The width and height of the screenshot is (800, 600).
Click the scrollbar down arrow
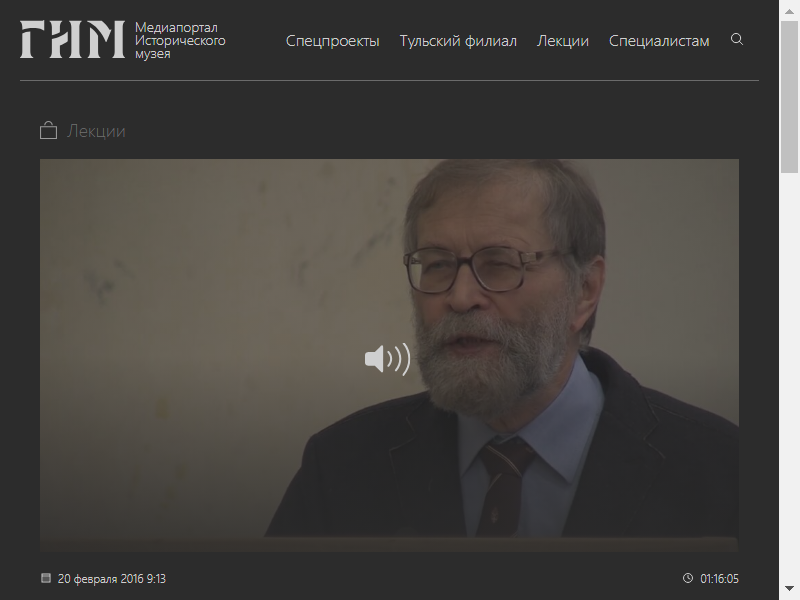pyautogui.click(x=789, y=589)
